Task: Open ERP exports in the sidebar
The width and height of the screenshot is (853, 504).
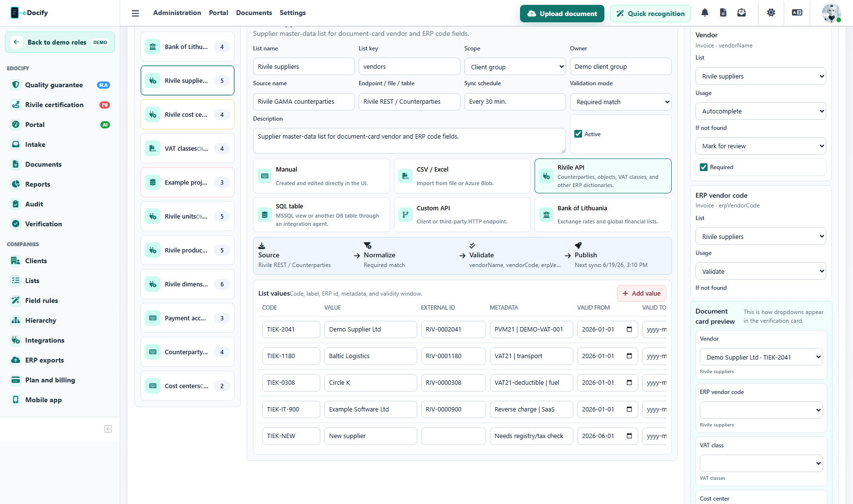Action: (60, 360)
